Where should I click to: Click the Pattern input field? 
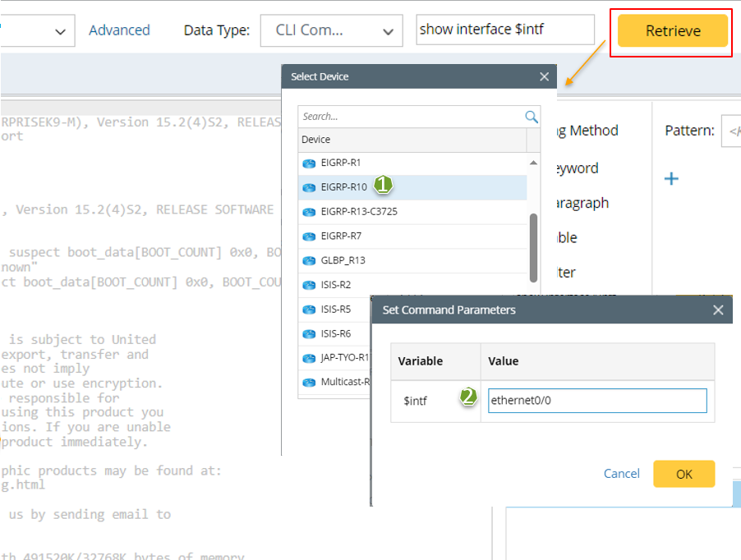pyautogui.click(x=731, y=131)
